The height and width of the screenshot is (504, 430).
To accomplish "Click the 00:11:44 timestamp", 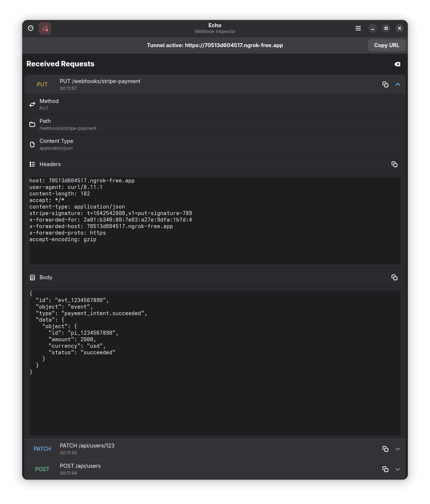I will coord(68,473).
